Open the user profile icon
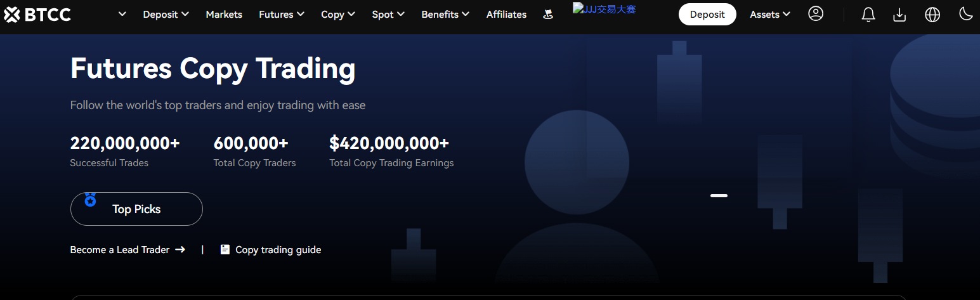980x300 pixels. pos(816,14)
